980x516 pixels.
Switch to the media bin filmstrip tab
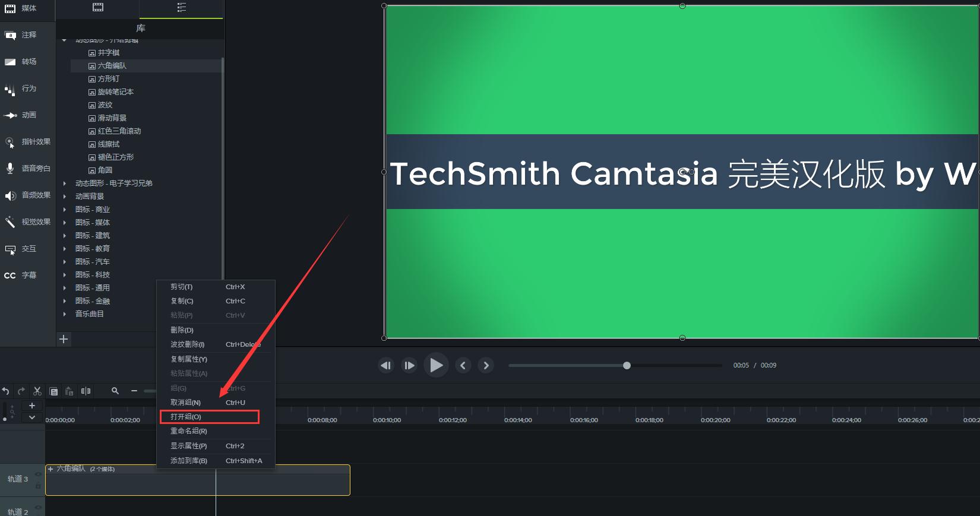tap(98, 8)
